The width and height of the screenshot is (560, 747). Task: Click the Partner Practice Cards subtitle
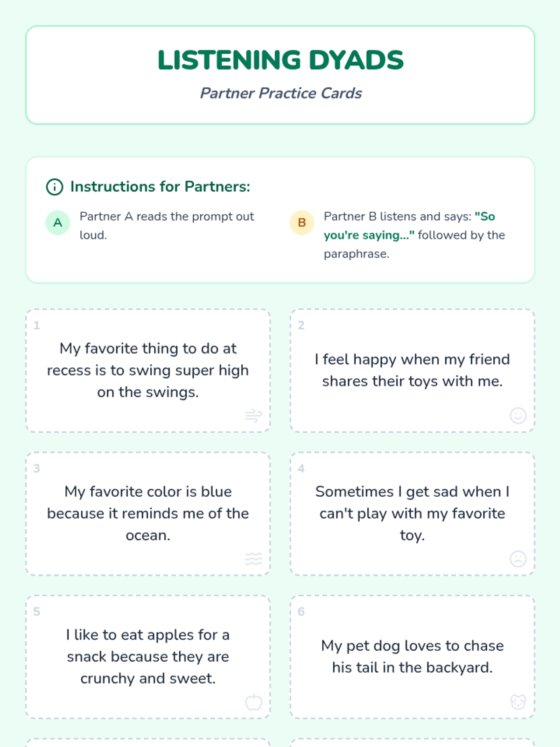point(280,93)
